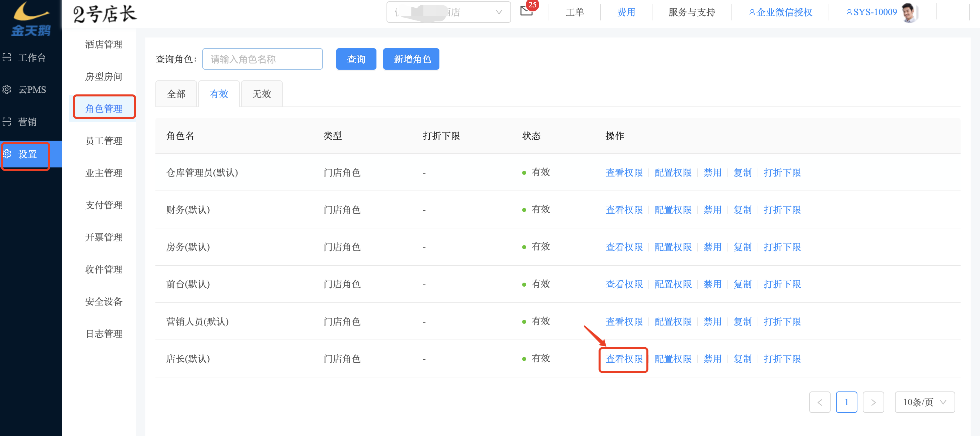The height and width of the screenshot is (436, 980).
Task: Open 业主管理 submenu item
Action: click(x=103, y=173)
